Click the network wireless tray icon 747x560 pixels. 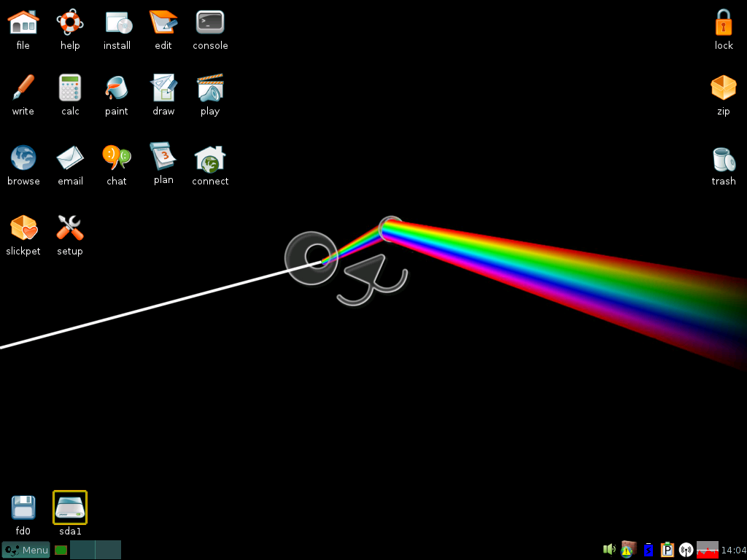coord(686,550)
